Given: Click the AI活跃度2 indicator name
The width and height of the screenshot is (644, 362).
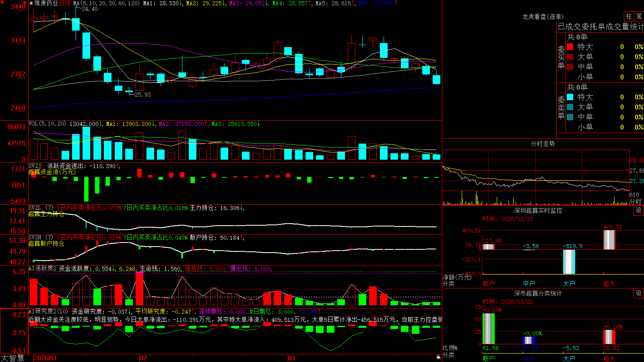Looking at the screenshot, I should pyautogui.click(x=43, y=268).
